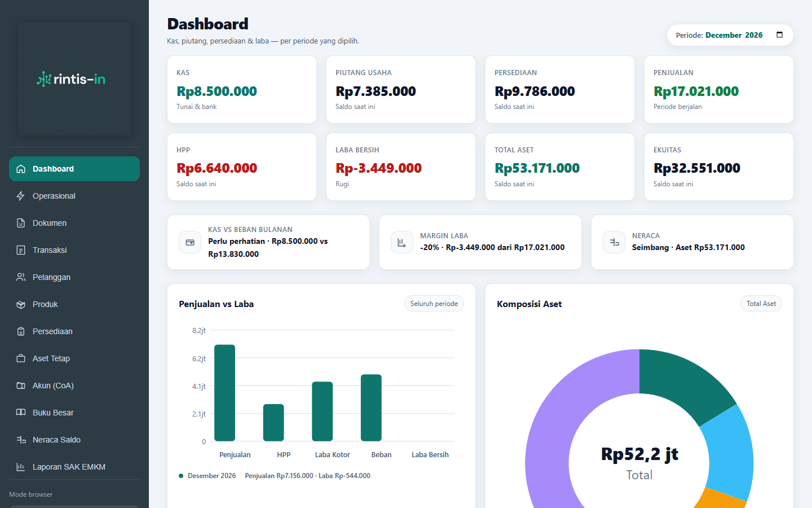Open Produk in the sidebar
Viewport: 812px width, 508px height.
coord(74,304)
